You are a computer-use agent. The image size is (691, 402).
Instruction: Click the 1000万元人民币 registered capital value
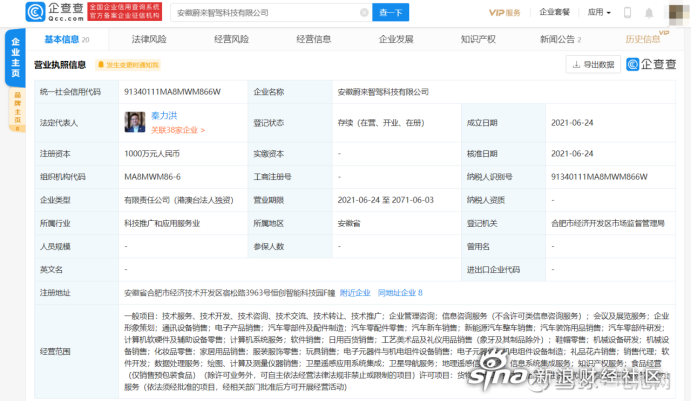point(152,153)
